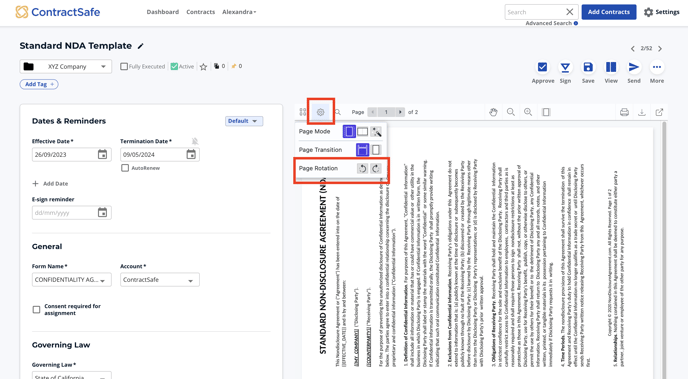Select single page transition

click(x=376, y=150)
